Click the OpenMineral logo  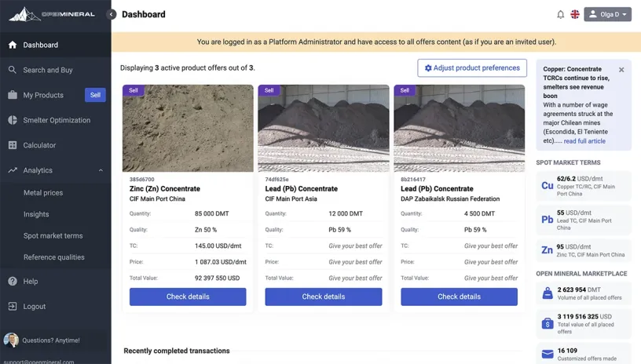coord(52,14)
